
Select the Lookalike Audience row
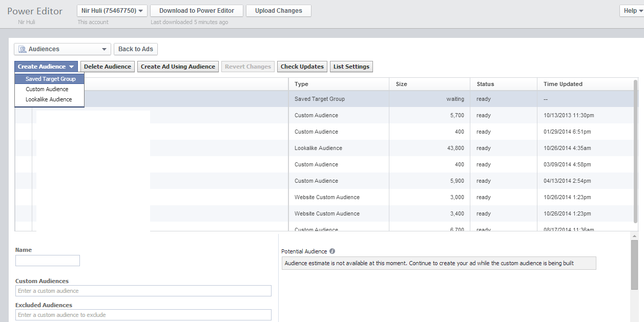pyautogui.click(x=324, y=148)
